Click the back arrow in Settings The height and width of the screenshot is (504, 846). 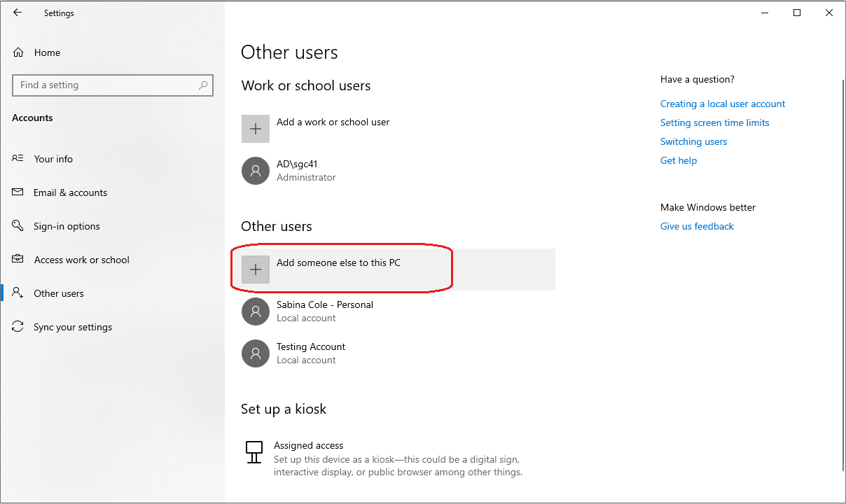click(18, 13)
